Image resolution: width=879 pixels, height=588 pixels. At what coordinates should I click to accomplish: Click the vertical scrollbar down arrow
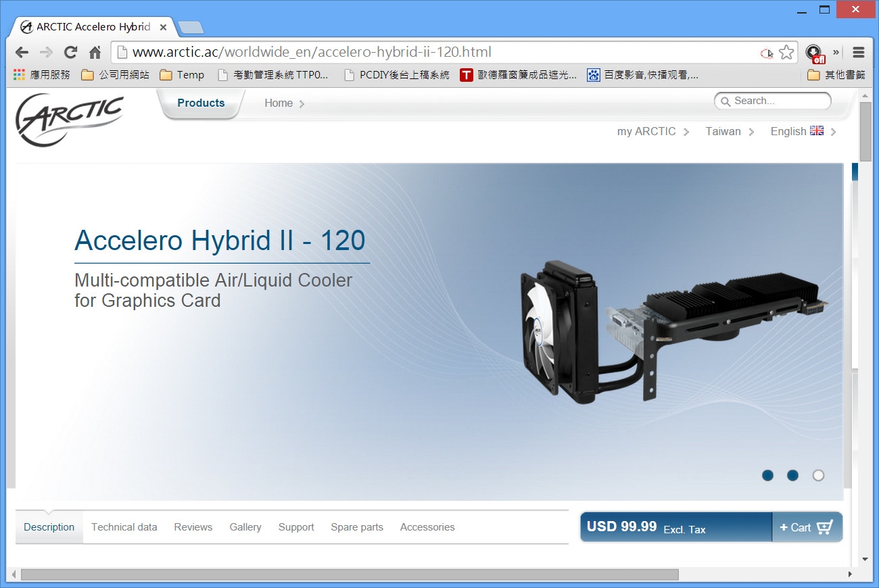point(865,559)
